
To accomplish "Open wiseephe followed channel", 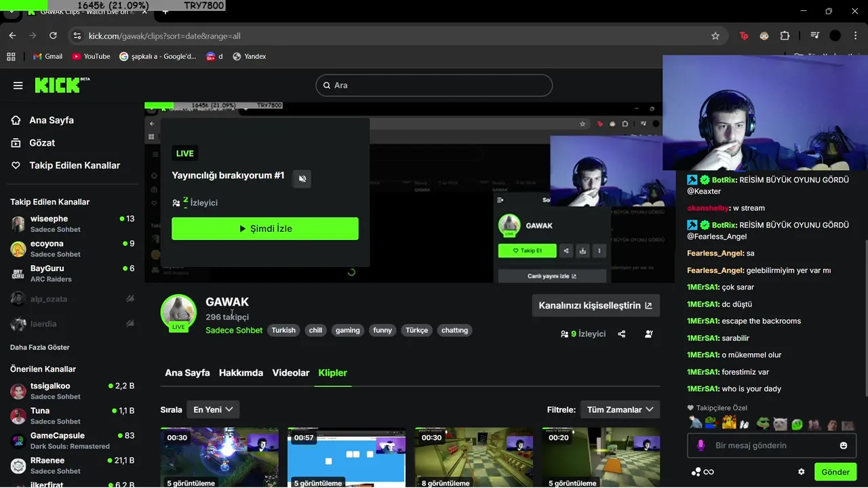I will pyautogui.click(x=72, y=224).
